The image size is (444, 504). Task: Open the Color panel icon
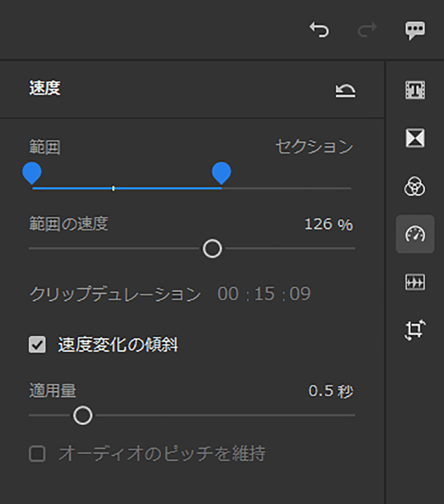coord(415,186)
